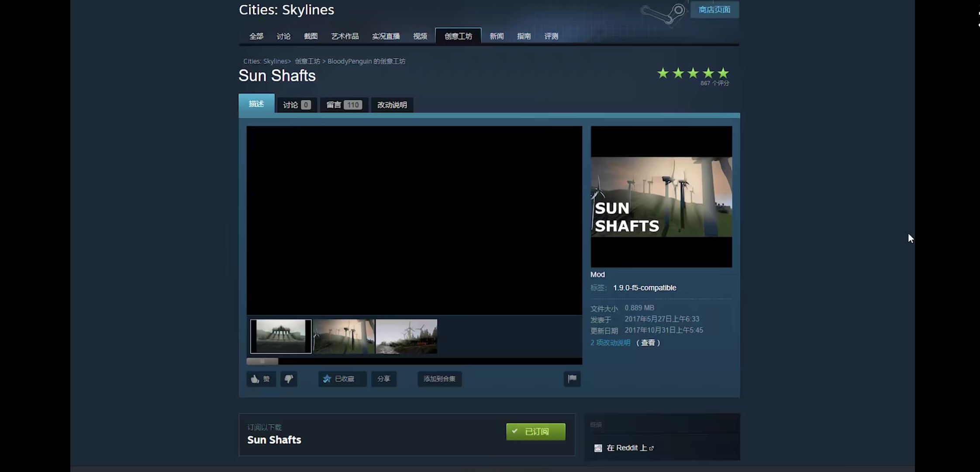Click the thumbs up rate button

coord(261,379)
